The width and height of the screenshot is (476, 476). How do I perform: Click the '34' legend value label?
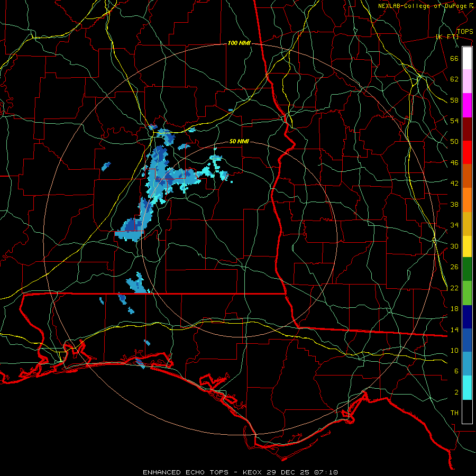click(454, 225)
